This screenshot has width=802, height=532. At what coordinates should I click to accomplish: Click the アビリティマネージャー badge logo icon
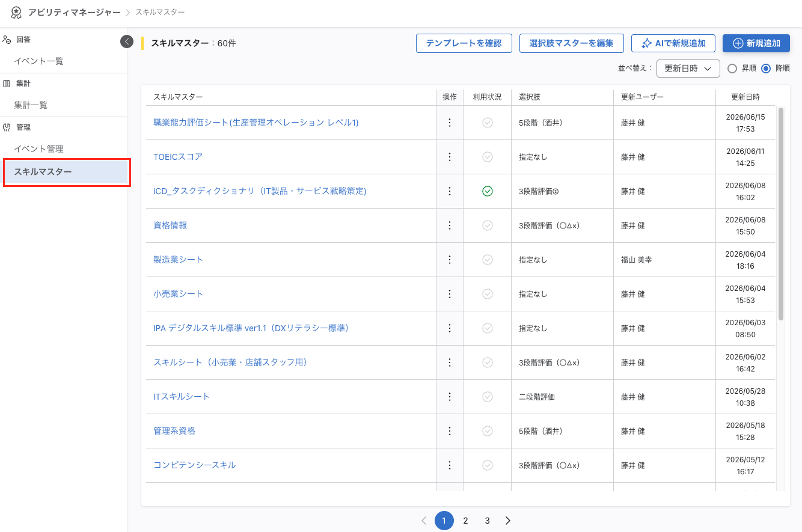pyautogui.click(x=16, y=12)
